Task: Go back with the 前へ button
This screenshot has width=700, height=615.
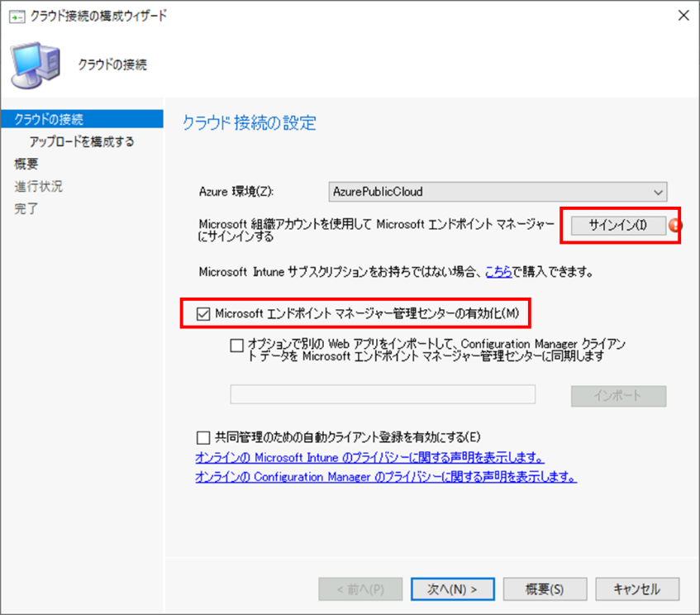Action: click(x=360, y=589)
